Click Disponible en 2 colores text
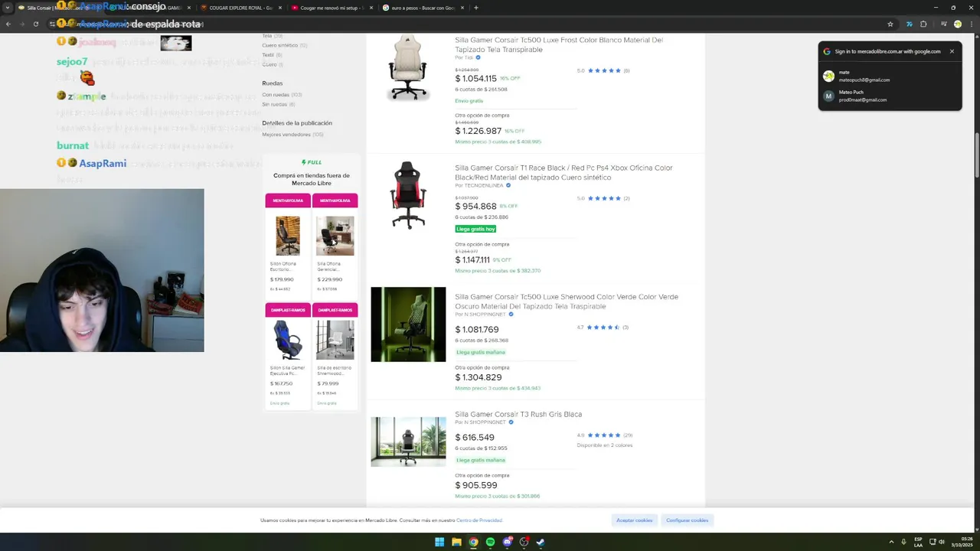 605,445
